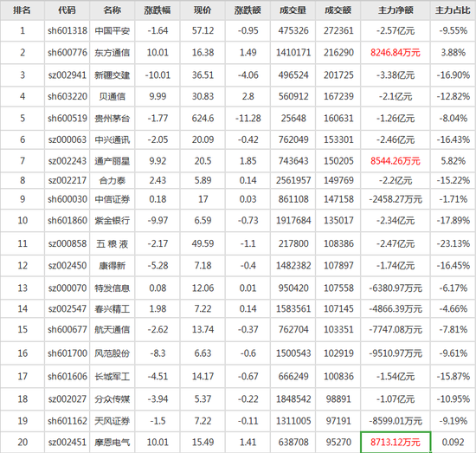Screen dimensions: 476x453
Task: Select stock code sh603220
Action: (x=68, y=97)
